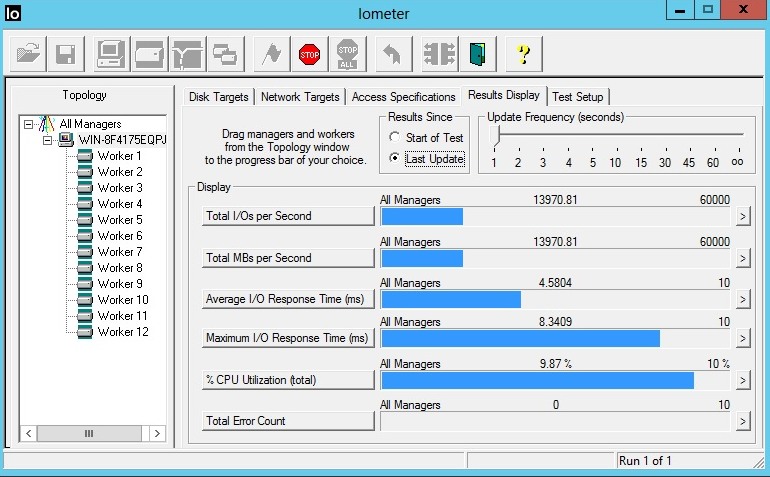Open arrow menu for Maximum I/O Response Time
This screenshot has width=770, height=477.
coord(743,338)
